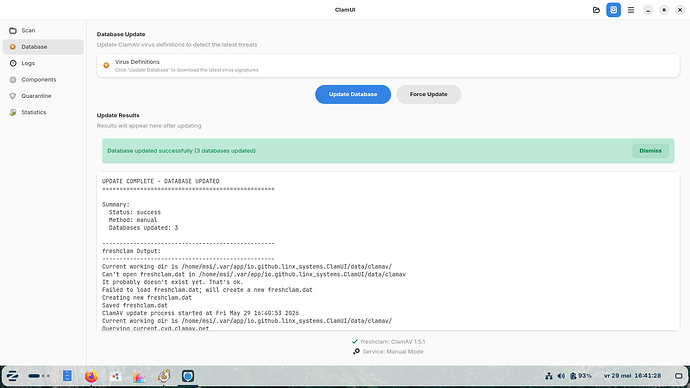The width and height of the screenshot is (690, 388).
Task: Open the hamburger main menu
Action: tap(631, 10)
